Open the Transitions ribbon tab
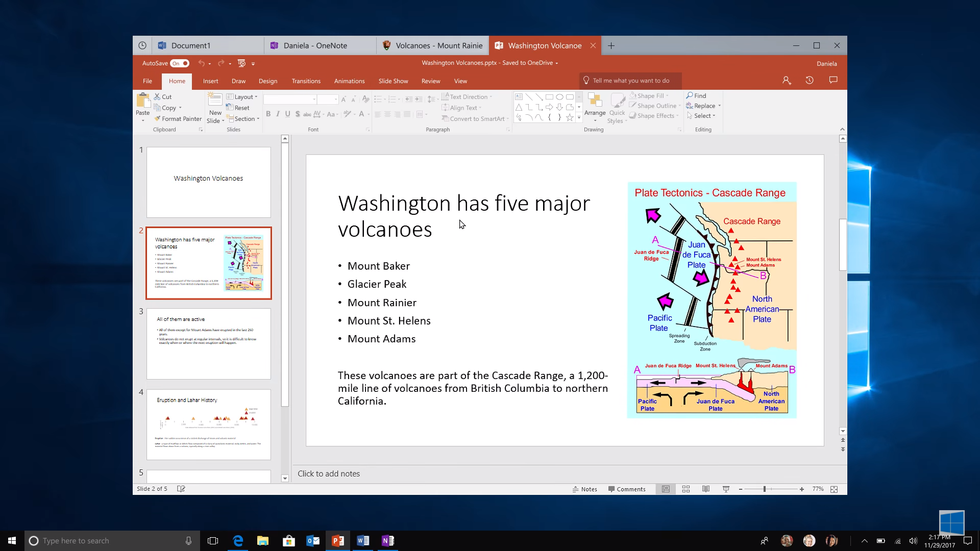Screen dimensions: 980x551 pos(306,81)
